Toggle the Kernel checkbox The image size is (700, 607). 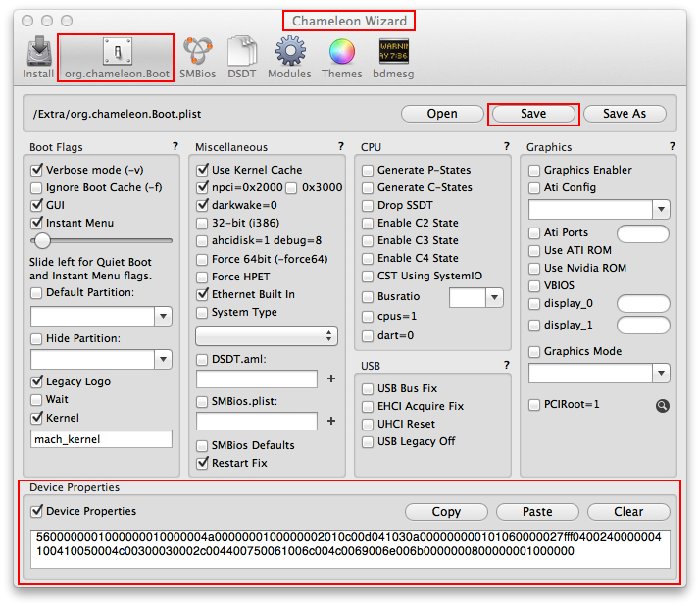click(36, 418)
